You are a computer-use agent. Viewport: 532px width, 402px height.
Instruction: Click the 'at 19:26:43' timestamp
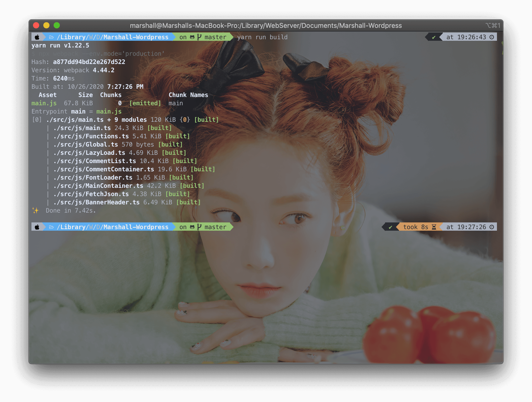tap(466, 37)
